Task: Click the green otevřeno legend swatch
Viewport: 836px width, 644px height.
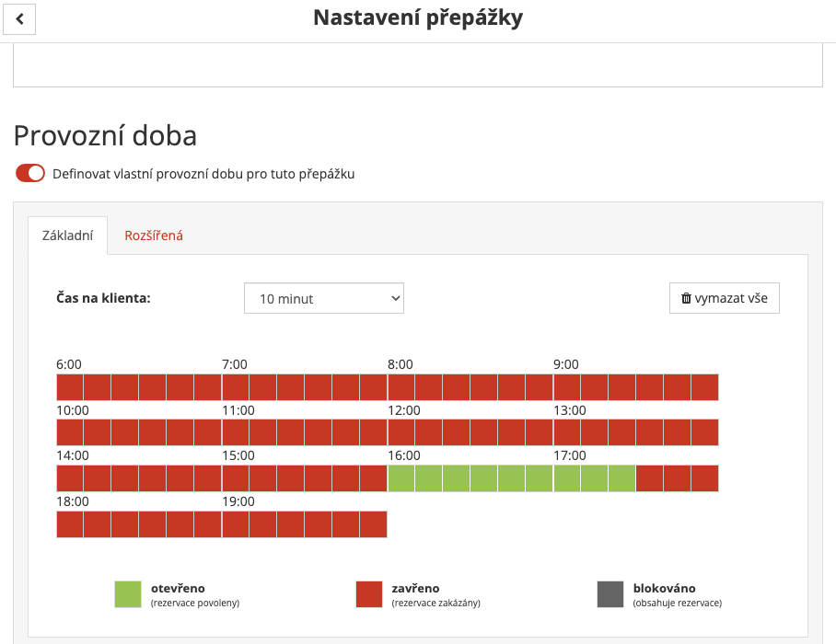Action: (128, 594)
